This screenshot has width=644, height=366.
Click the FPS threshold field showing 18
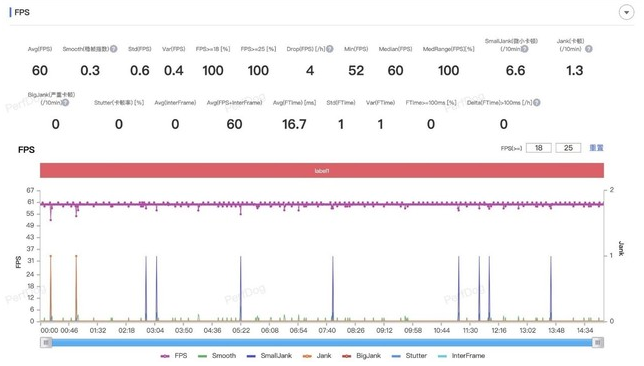(538, 148)
